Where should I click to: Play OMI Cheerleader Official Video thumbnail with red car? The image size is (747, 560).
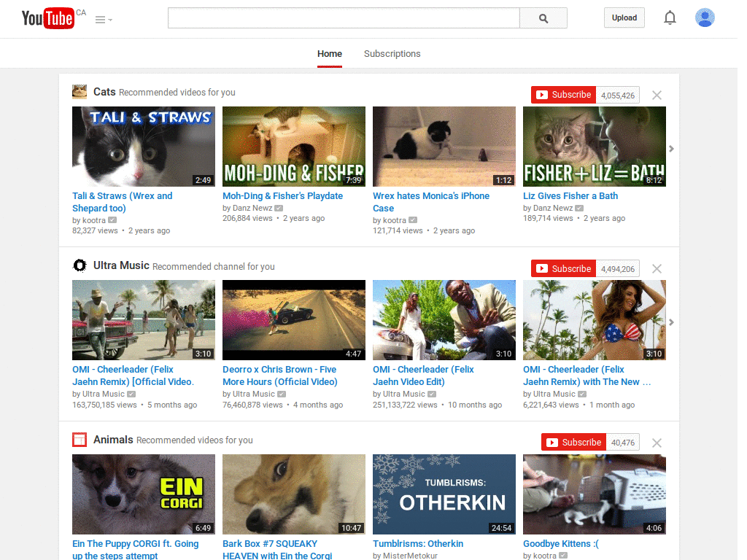point(144,320)
